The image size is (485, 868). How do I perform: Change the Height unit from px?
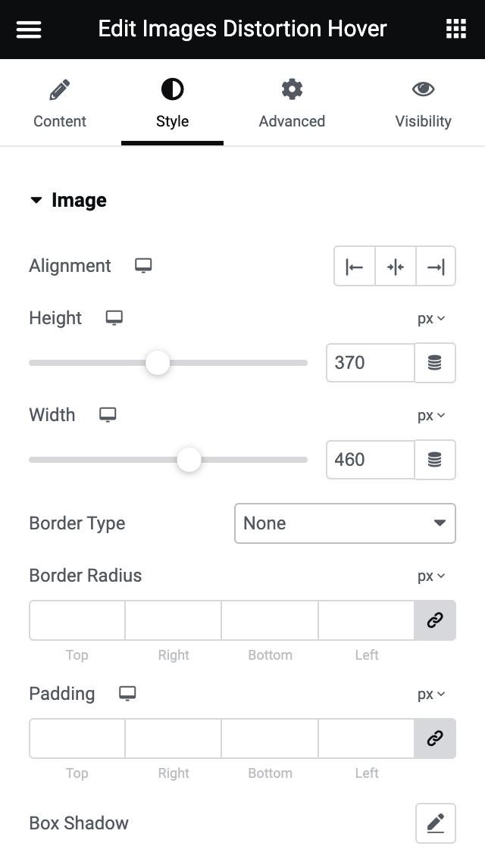pos(430,319)
